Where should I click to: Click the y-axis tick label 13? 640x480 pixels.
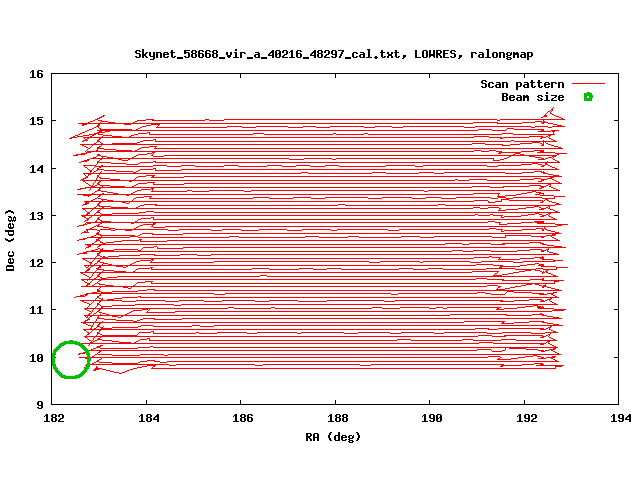[36, 216]
